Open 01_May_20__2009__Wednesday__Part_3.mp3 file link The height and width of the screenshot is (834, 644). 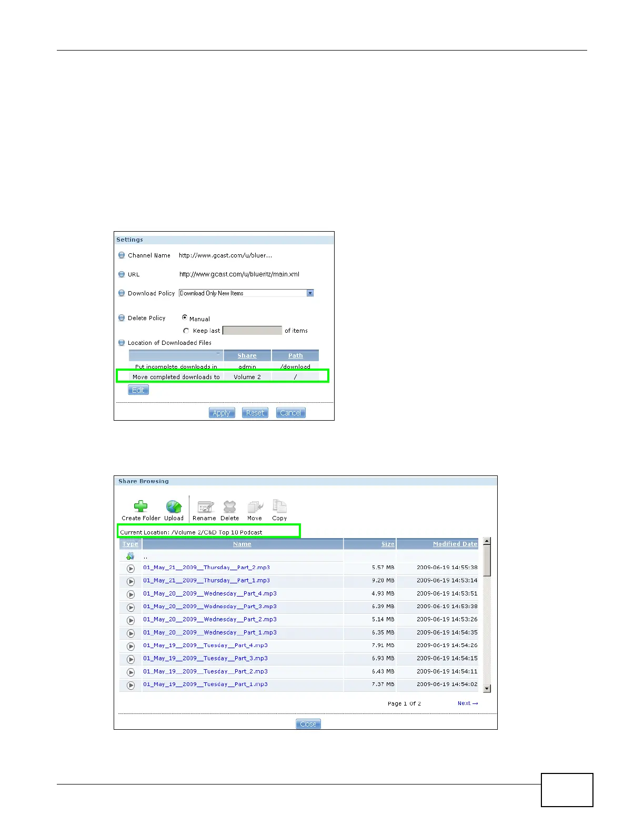210,607
